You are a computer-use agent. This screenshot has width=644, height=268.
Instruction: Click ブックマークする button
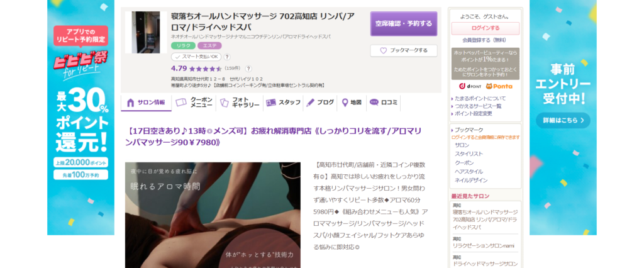tap(404, 50)
